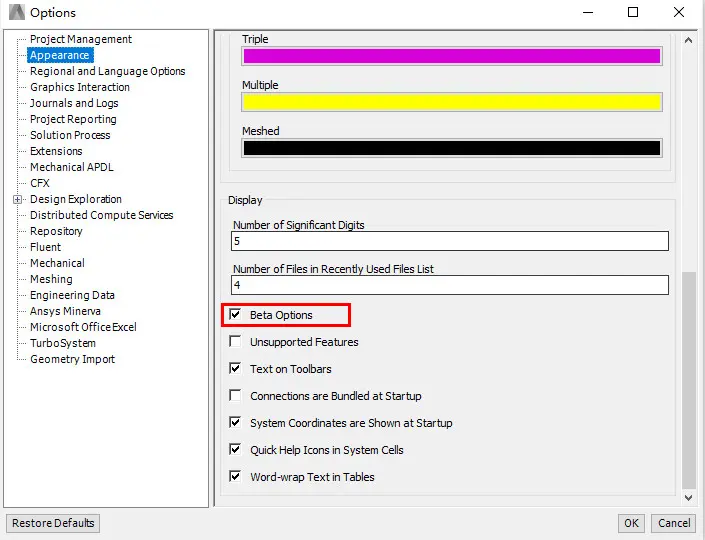
Task: Toggle Quick Help Icons in System Cells
Action: click(235, 450)
